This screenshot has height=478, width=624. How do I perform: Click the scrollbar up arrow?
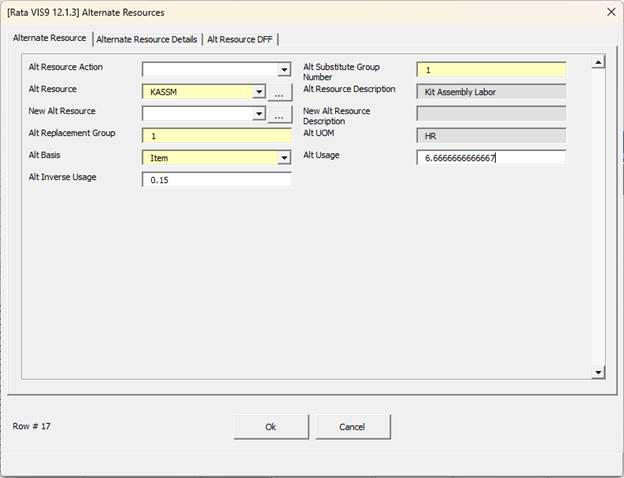[598, 62]
